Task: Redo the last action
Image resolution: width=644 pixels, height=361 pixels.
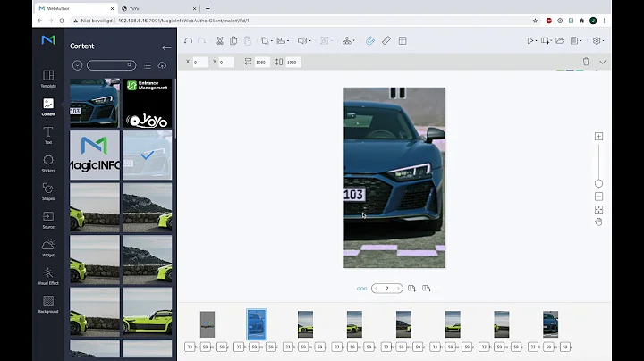Action: coord(201,40)
